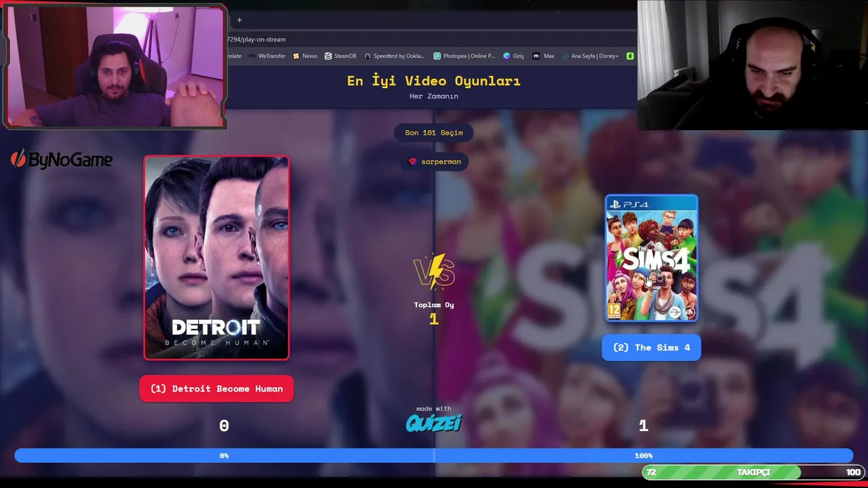Click the ByNoGame logo
868x488 pixels.
[62, 159]
